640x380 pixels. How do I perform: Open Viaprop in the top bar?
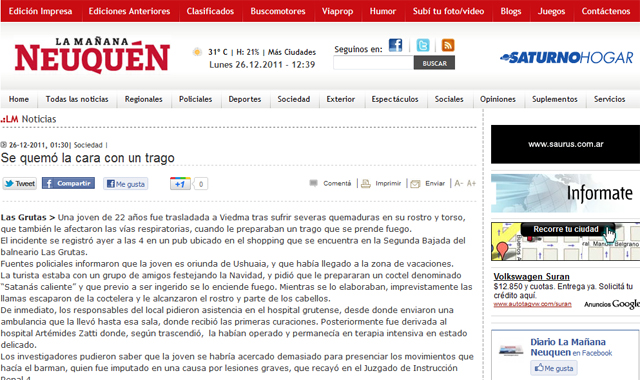coord(338,11)
